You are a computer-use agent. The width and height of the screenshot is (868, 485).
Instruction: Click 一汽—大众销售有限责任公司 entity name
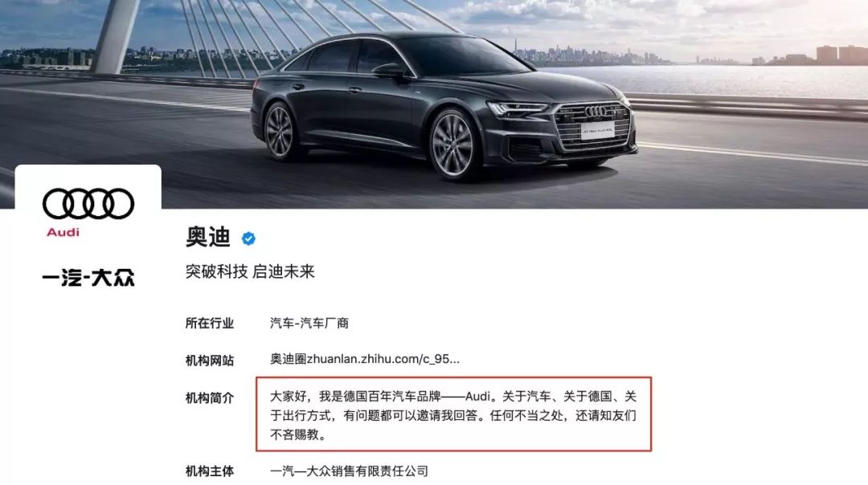coord(350,471)
